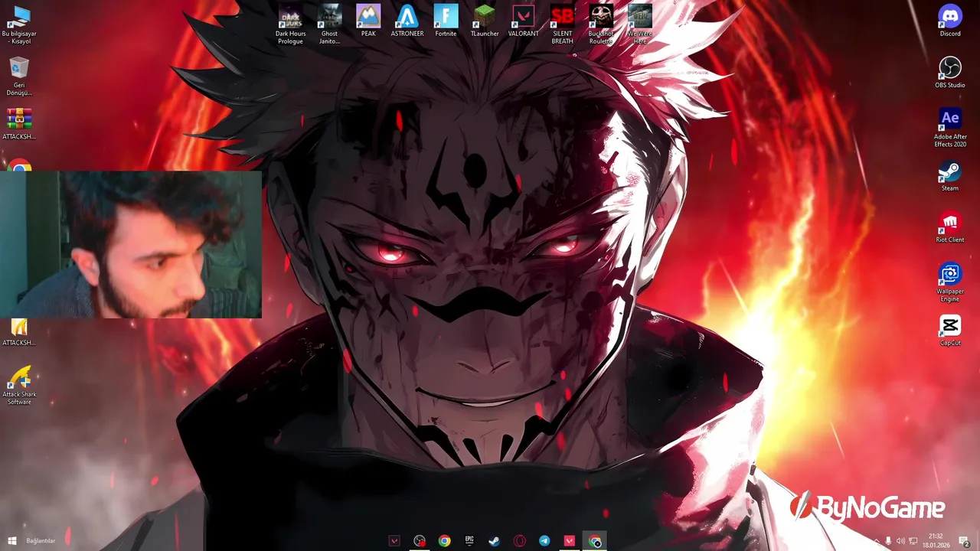Click the webcam overlay thumbnail
980x551 pixels.
point(131,244)
